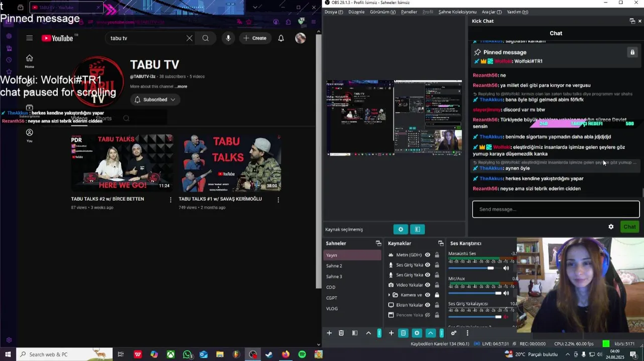
Task: Adjust the Ses Giriş Yakalayıcısı volume slider
Action: [x=474, y=317]
